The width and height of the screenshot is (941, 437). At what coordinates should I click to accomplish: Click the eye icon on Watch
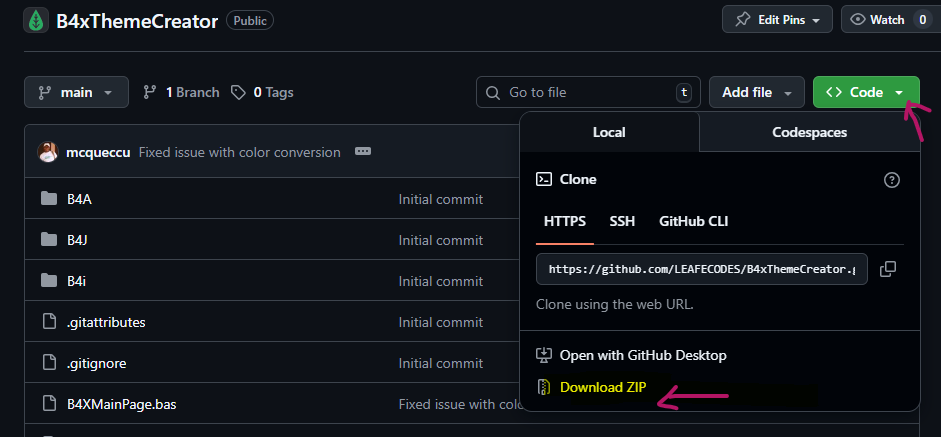point(858,20)
